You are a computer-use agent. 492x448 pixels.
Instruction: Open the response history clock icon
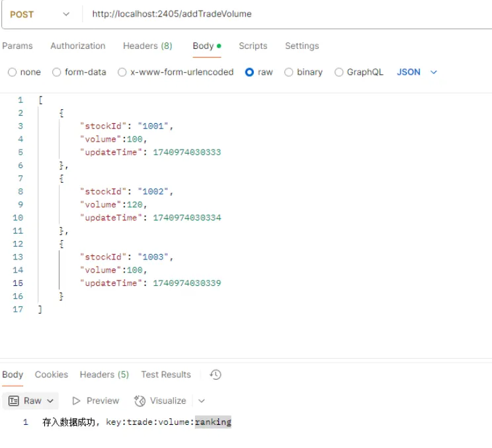215,375
